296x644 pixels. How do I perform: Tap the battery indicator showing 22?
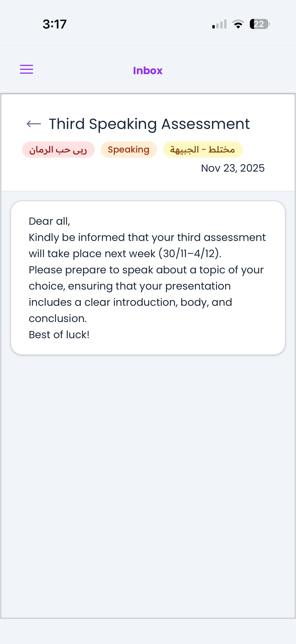(259, 24)
